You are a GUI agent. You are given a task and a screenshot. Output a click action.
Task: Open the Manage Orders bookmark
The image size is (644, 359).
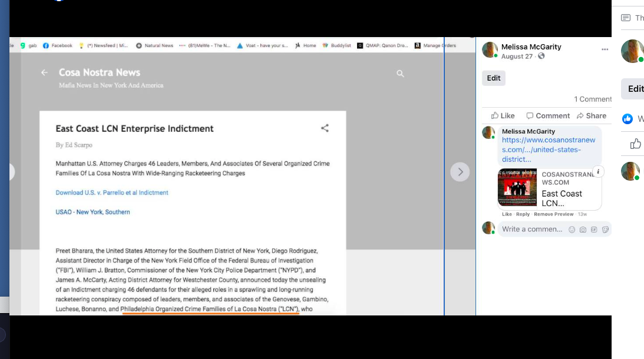[435, 45]
